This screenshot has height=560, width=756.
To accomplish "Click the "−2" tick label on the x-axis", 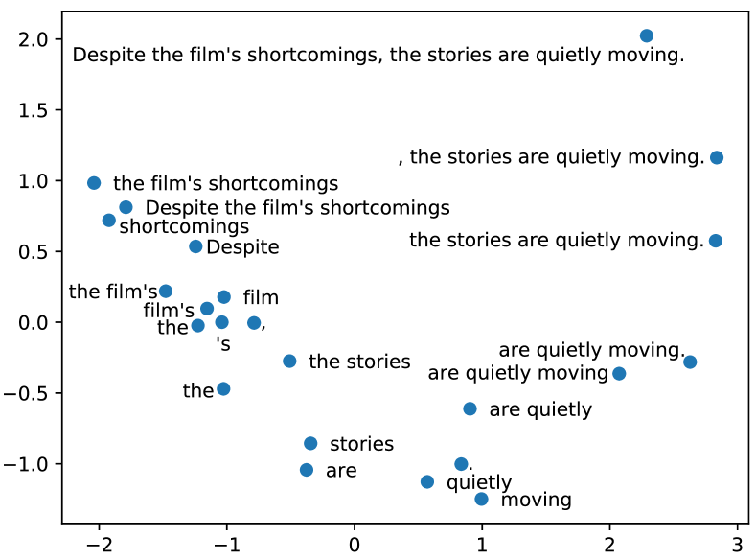I will (99, 543).
